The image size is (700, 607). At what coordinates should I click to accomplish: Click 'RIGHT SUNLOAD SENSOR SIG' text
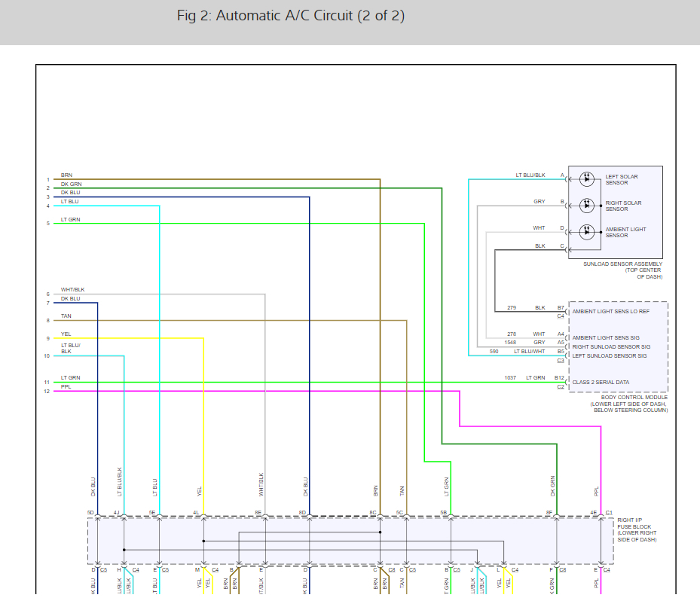coord(611,346)
